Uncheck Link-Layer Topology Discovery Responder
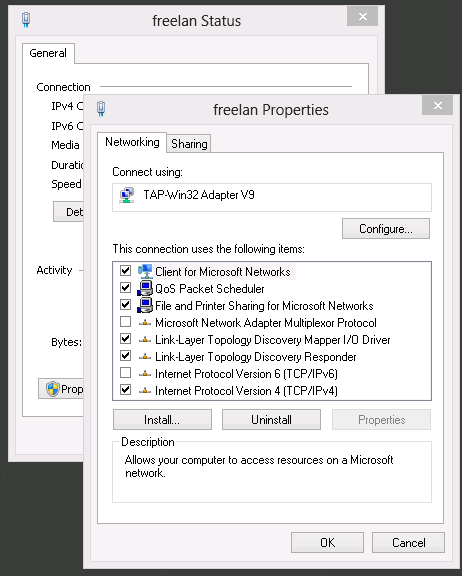462x576 pixels. (x=126, y=356)
